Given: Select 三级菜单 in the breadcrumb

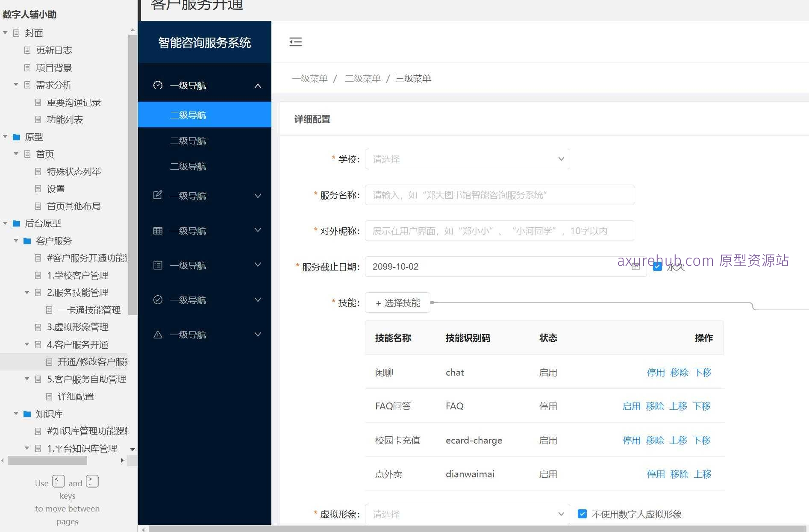Looking at the screenshot, I should [x=413, y=78].
